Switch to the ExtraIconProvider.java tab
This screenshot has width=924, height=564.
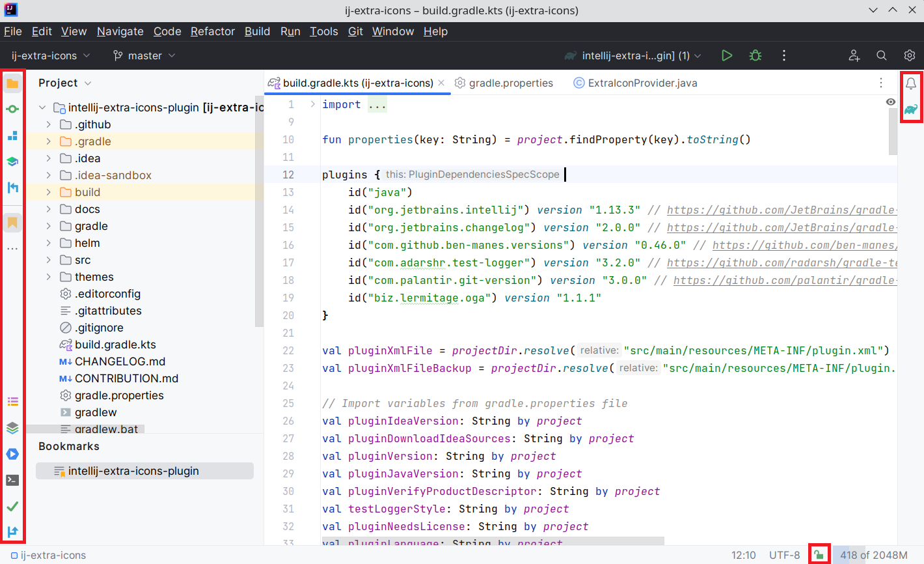(x=635, y=83)
